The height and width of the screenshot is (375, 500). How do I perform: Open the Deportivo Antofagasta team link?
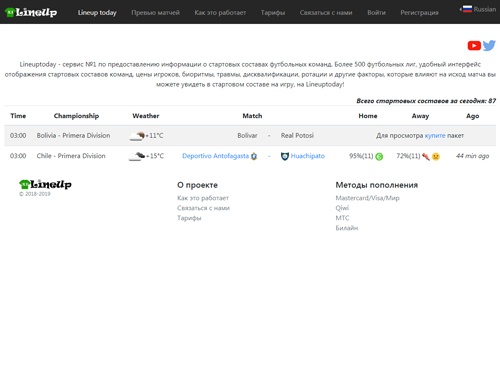[x=215, y=156]
